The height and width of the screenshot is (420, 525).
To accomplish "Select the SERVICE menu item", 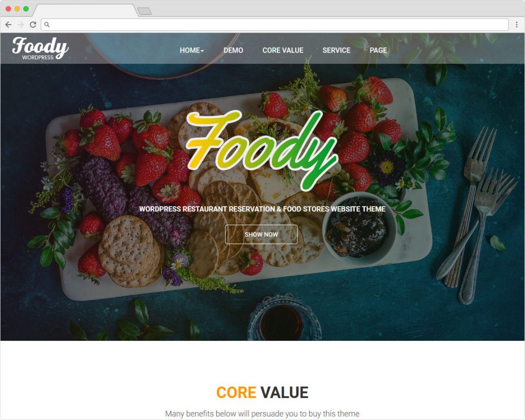I will (x=336, y=50).
